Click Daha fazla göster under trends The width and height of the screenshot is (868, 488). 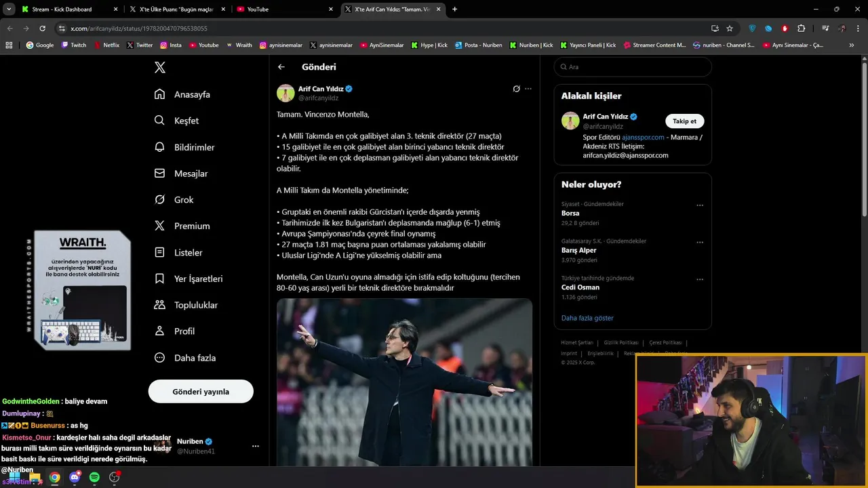pos(587,318)
